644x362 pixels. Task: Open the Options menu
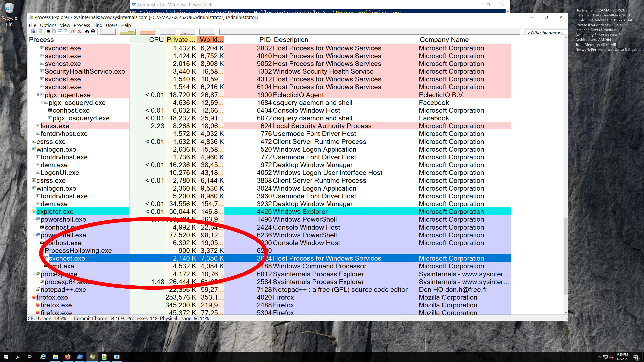48,25
